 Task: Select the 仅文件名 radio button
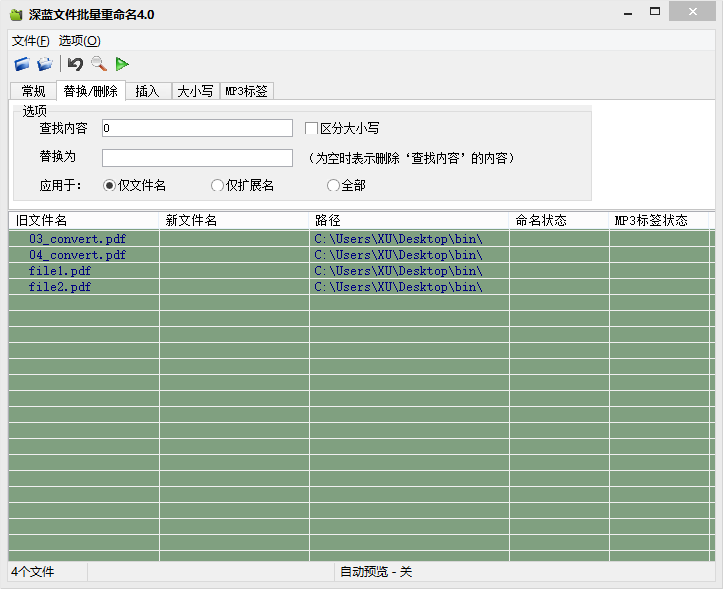click(x=110, y=185)
